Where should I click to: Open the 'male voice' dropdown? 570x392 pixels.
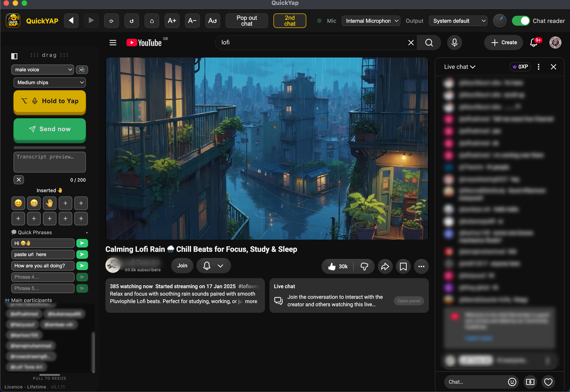(42, 69)
